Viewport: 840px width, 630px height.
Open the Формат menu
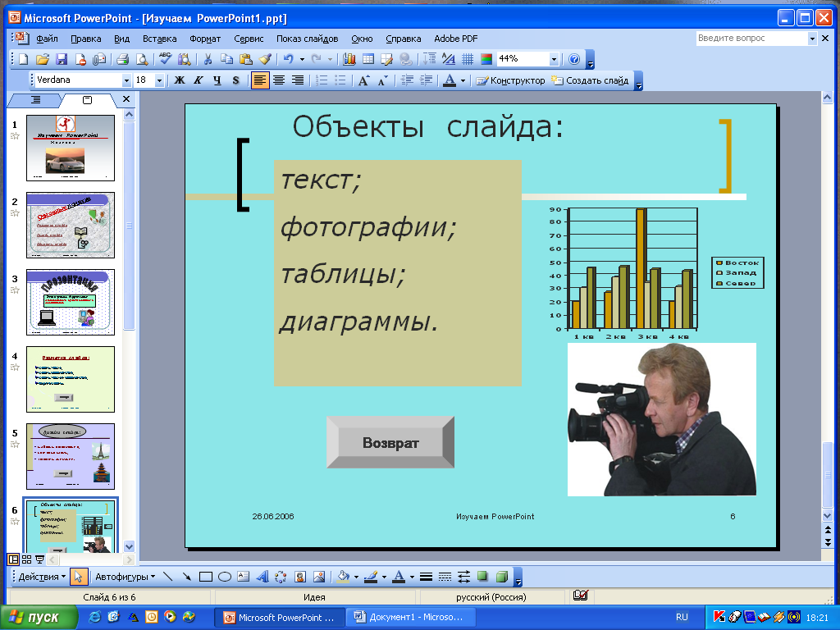point(205,39)
